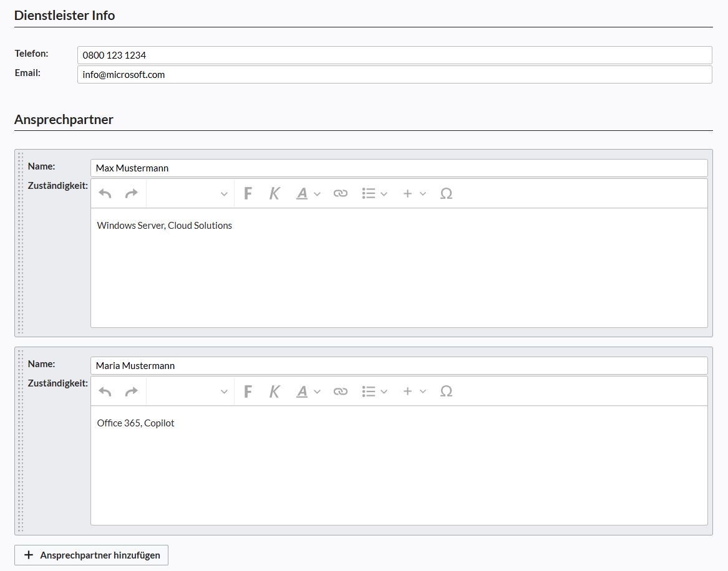The height and width of the screenshot is (571, 728).
Task: Apply text style (A) in Max Mustermann's editor
Action: 303,193
